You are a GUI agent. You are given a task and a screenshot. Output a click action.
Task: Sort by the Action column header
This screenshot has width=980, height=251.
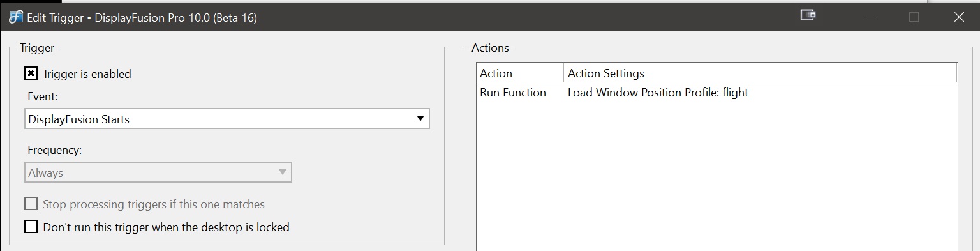520,73
